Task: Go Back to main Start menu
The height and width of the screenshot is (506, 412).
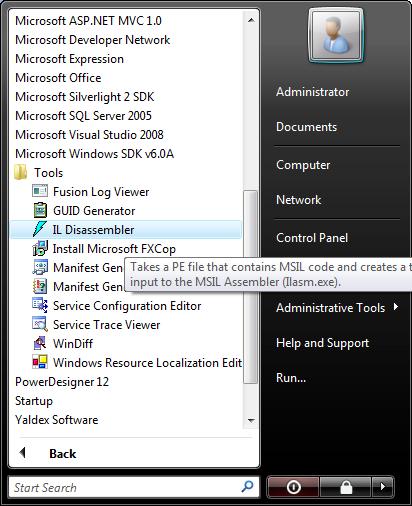Action: click(x=63, y=453)
